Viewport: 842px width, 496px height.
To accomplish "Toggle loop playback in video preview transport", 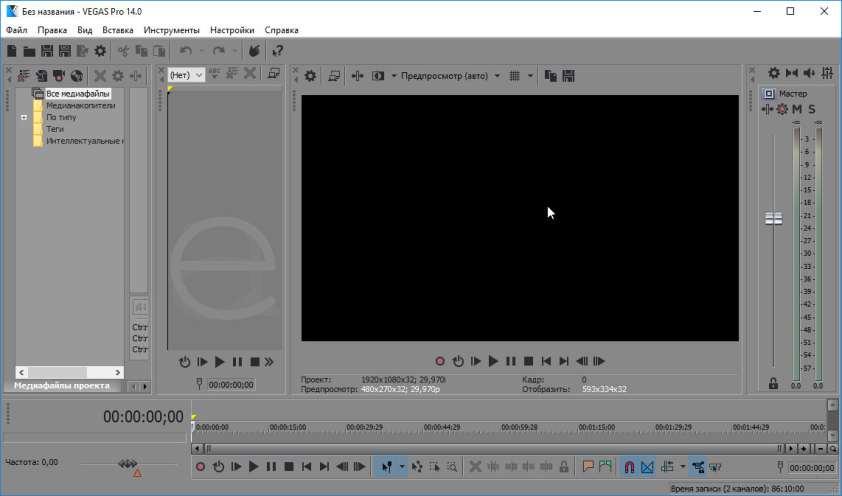I will [x=458, y=361].
